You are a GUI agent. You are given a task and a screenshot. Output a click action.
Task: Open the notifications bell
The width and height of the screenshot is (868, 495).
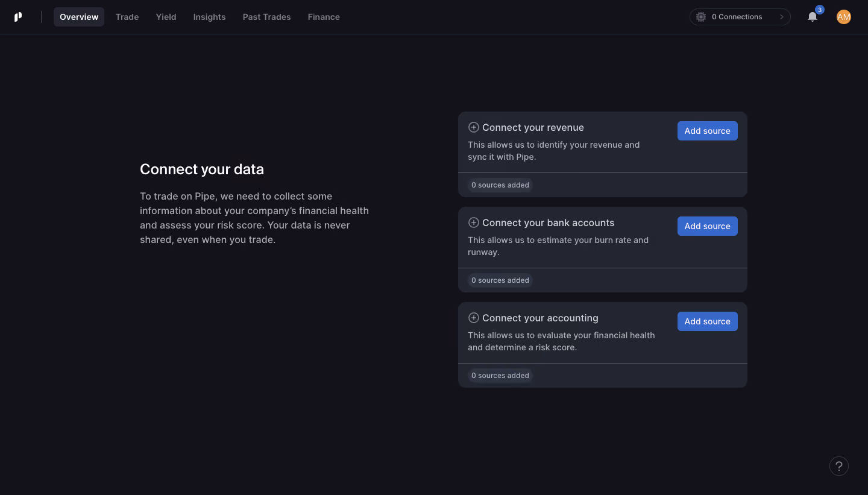[813, 17]
